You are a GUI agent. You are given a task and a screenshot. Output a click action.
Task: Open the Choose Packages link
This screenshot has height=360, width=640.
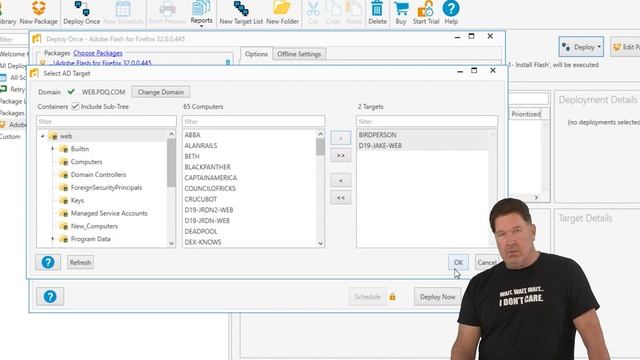tap(98, 53)
